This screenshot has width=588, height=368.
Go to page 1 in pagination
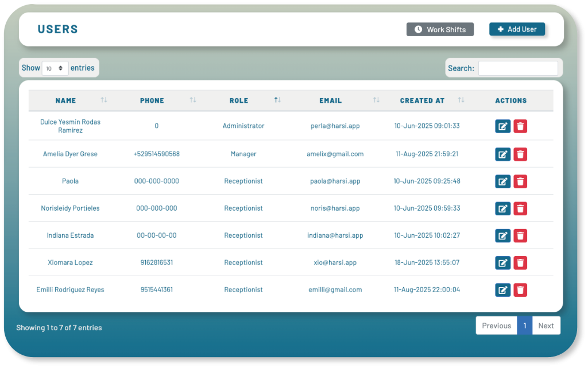pyautogui.click(x=524, y=326)
